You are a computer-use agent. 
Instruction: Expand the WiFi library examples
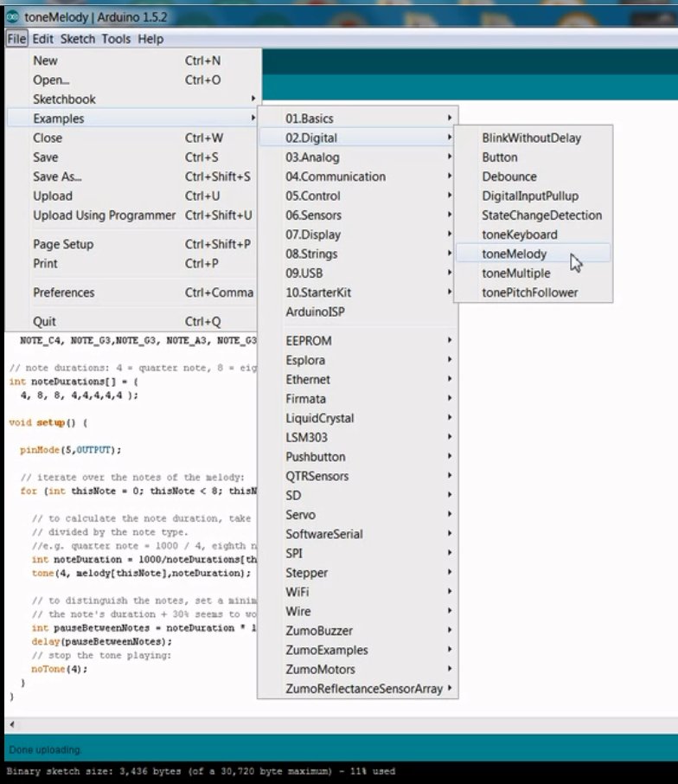coord(358,592)
